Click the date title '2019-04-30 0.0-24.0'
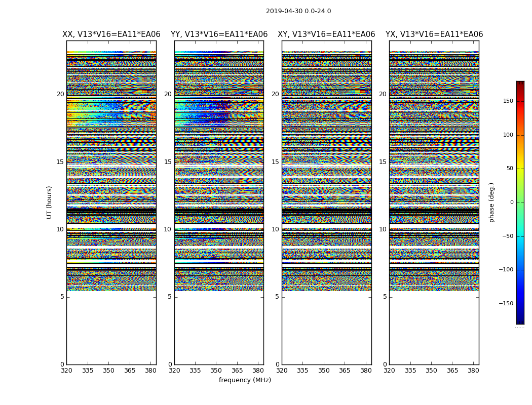This screenshot has width=532, height=405. tap(298, 11)
